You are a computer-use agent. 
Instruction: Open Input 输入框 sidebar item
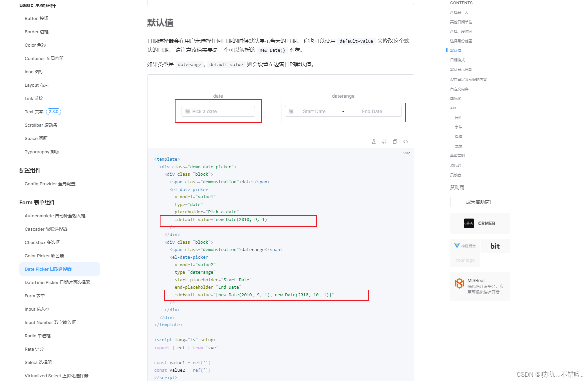coord(37,309)
